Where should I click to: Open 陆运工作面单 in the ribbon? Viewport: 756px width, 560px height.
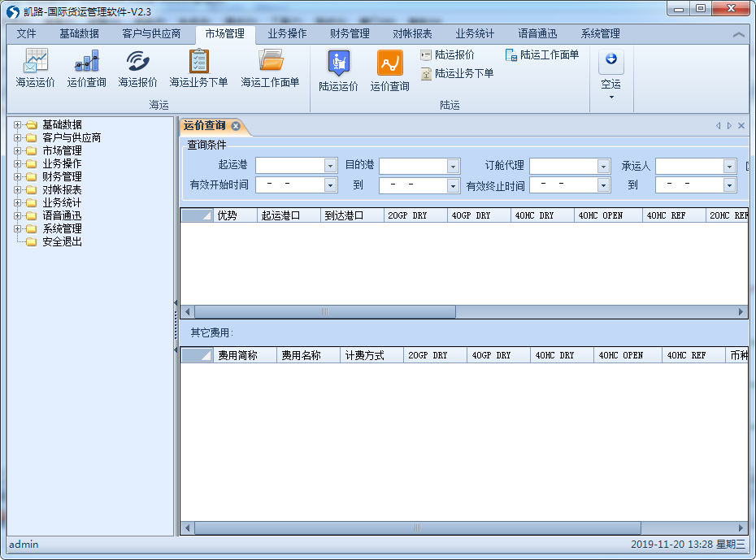(542, 55)
